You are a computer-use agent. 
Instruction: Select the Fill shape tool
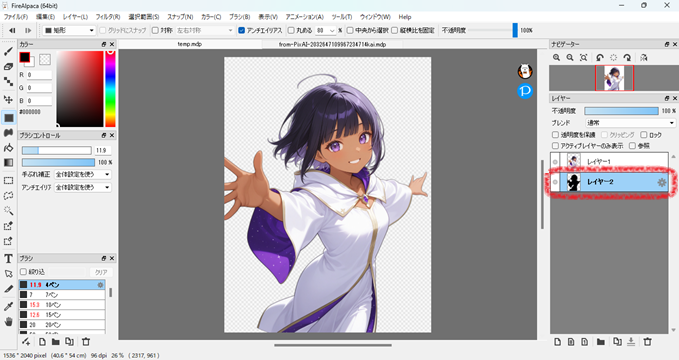9,117
